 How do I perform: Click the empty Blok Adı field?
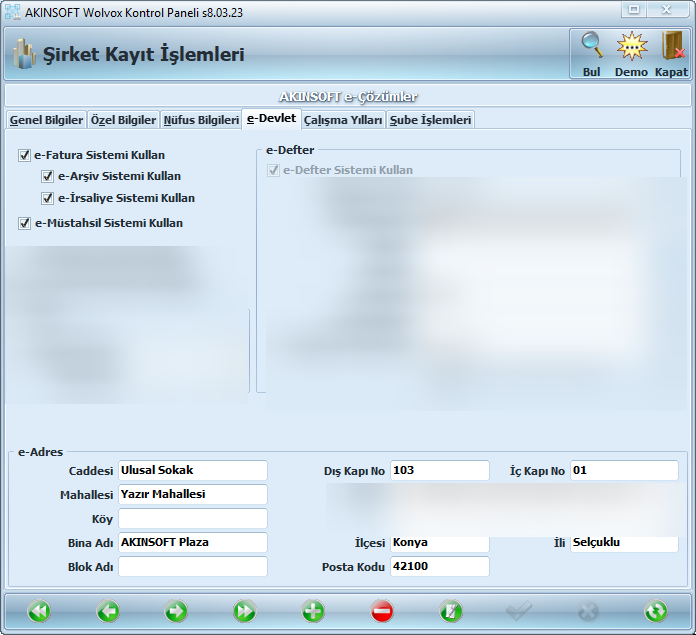(193, 566)
